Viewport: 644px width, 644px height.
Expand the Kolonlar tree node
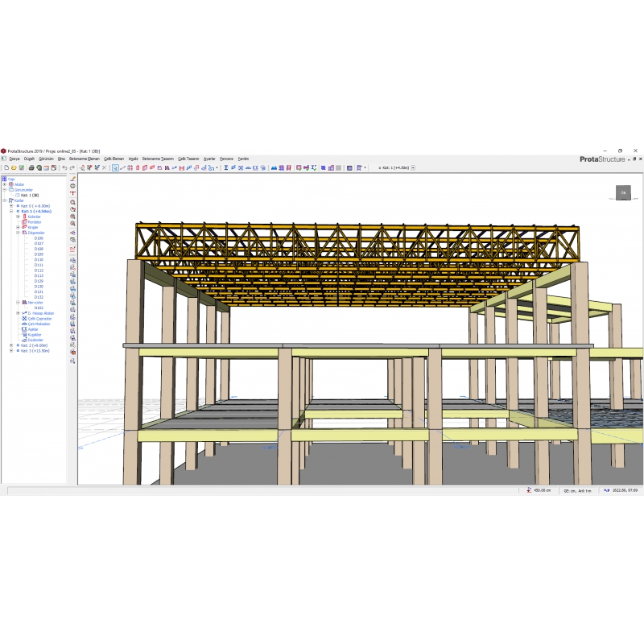tap(18, 217)
